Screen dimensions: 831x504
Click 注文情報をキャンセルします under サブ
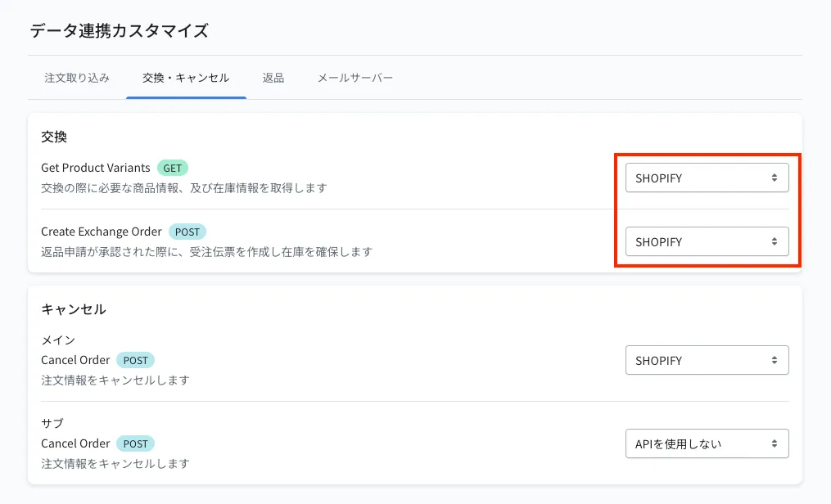pos(115,464)
